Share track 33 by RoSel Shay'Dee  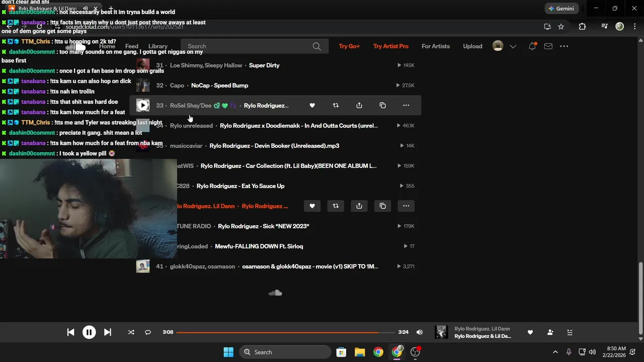click(359, 106)
